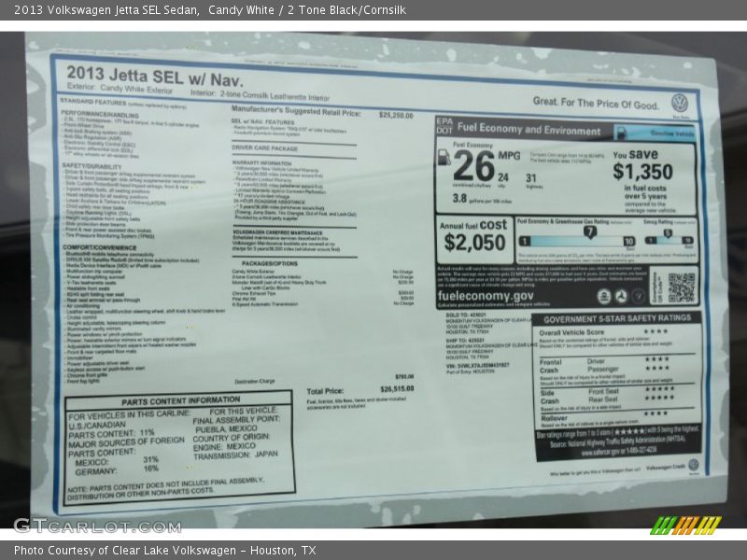Viewport: 747px width, 560px height.
Task: Click the 'Great. For The Price Of Good.' slogan
Action: point(596,103)
